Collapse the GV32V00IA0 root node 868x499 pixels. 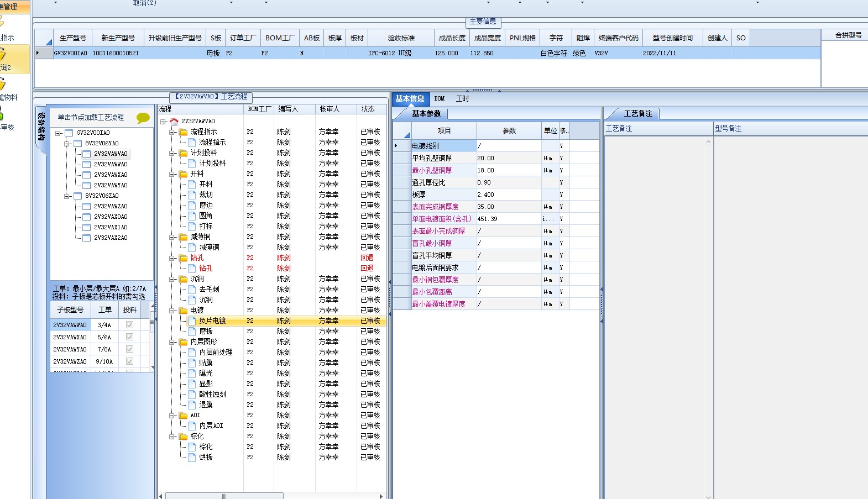(x=58, y=133)
